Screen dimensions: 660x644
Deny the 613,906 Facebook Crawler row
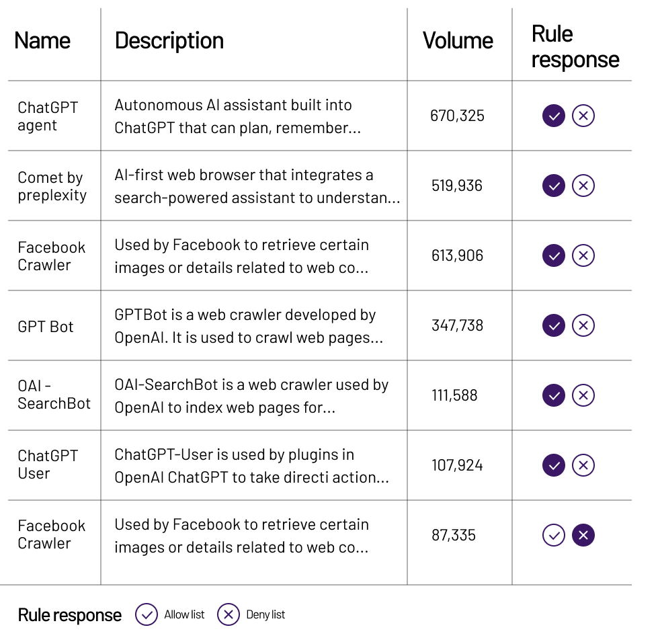tap(583, 255)
